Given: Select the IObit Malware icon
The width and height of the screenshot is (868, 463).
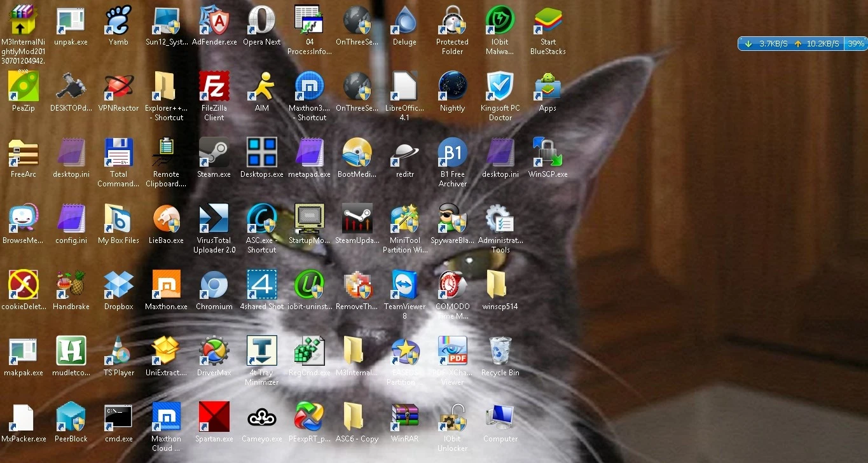Looking at the screenshot, I should click(x=500, y=20).
